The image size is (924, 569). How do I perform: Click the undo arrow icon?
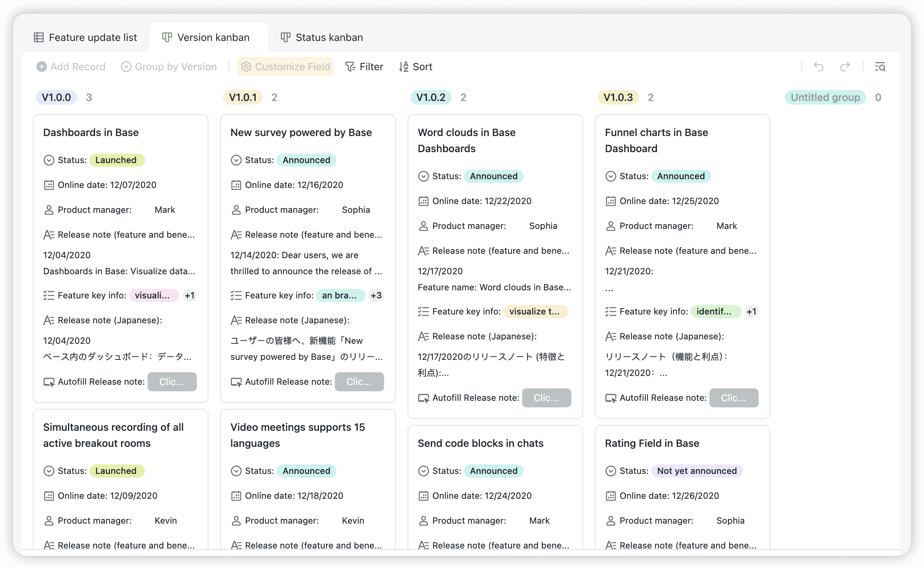(x=819, y=67)
